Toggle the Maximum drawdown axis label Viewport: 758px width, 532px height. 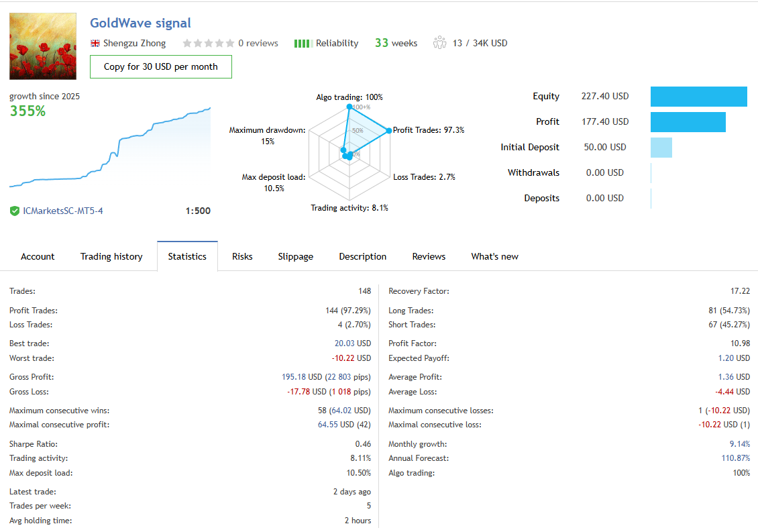point(267,136)
